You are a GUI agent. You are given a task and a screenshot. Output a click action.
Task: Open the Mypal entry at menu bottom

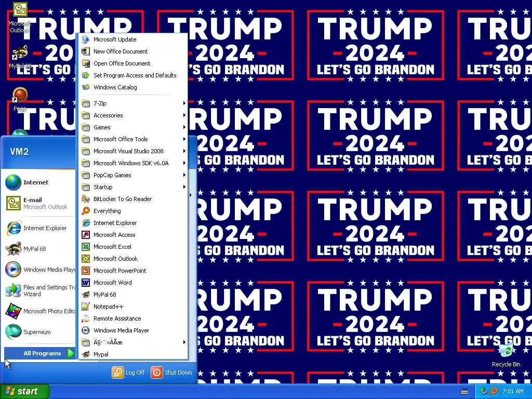coord(133,354)
